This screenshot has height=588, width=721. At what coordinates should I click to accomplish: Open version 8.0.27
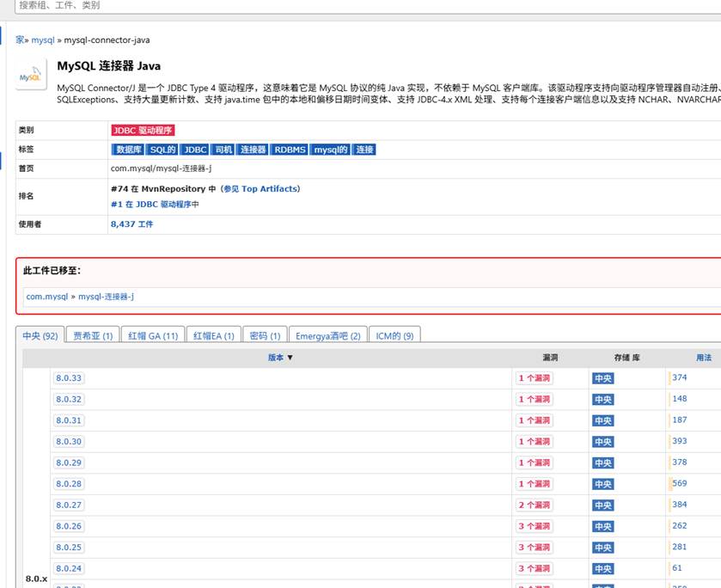point(69,505)
